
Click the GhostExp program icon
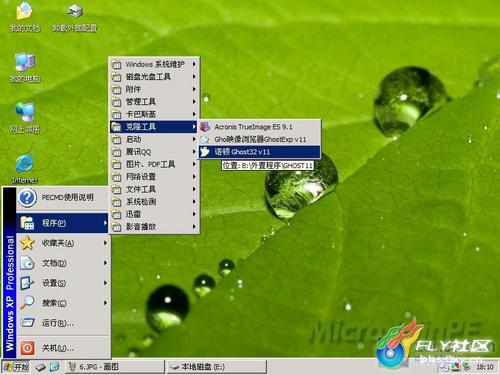[x=205, y=139]
